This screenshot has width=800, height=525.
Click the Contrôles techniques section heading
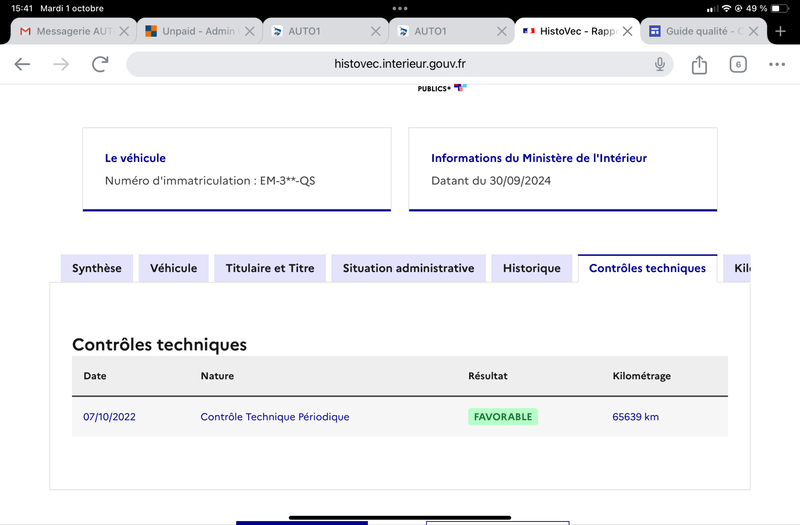pos(159,345)
